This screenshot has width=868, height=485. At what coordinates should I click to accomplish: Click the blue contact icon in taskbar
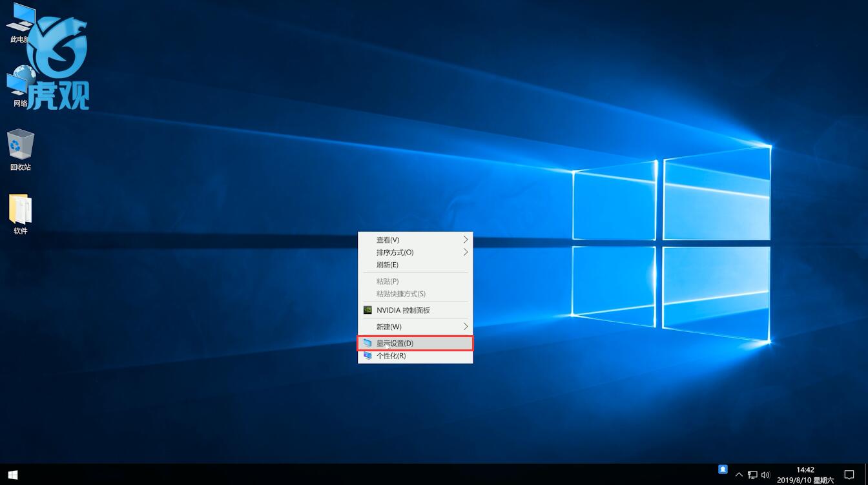coord(723,469)
